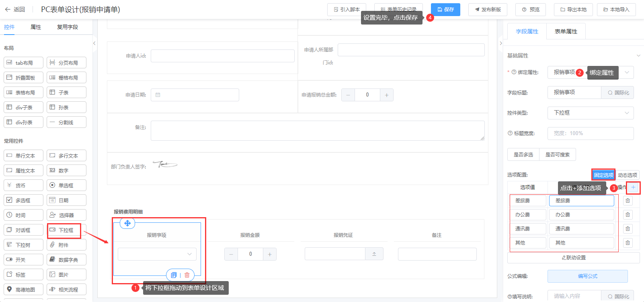Collapse the right properties panel
This screenshot has width=644, height=302.
(500, 43)
